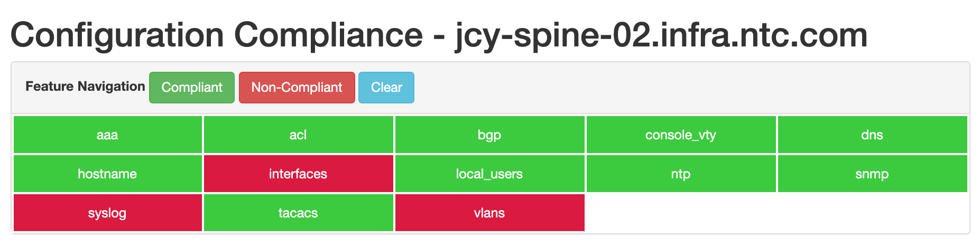
Task: View the non-compliant interfaces tile
Action: 299,174
